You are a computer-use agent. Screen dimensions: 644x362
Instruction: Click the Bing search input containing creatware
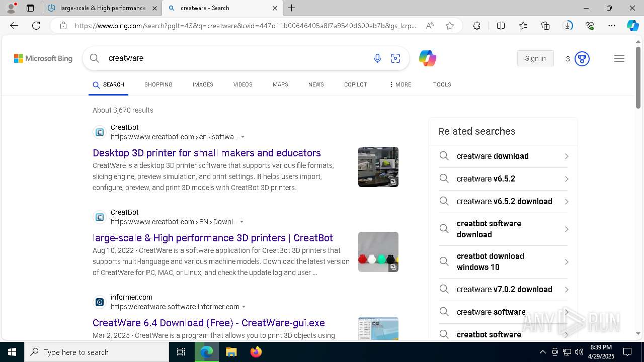[x=236, y=58]
